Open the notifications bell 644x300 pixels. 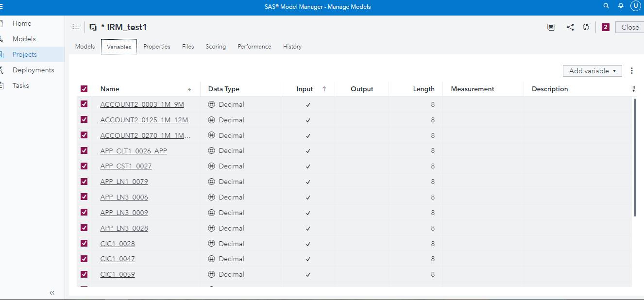(x=621, y=6)
